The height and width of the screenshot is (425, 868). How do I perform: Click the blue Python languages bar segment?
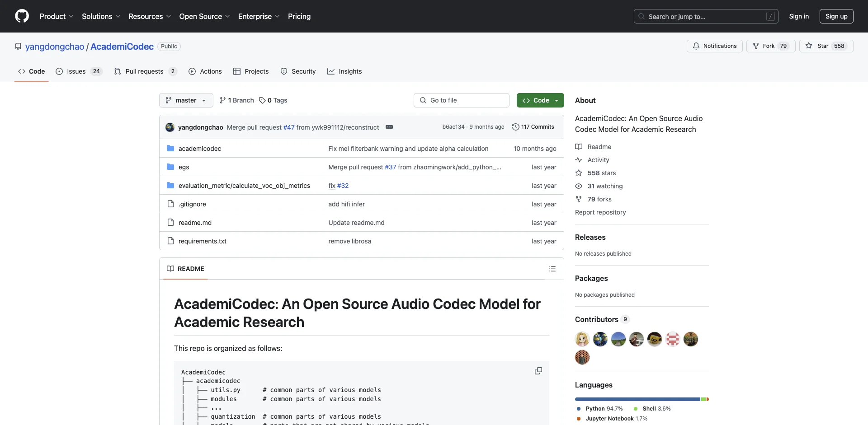click(x=637, y=399)
